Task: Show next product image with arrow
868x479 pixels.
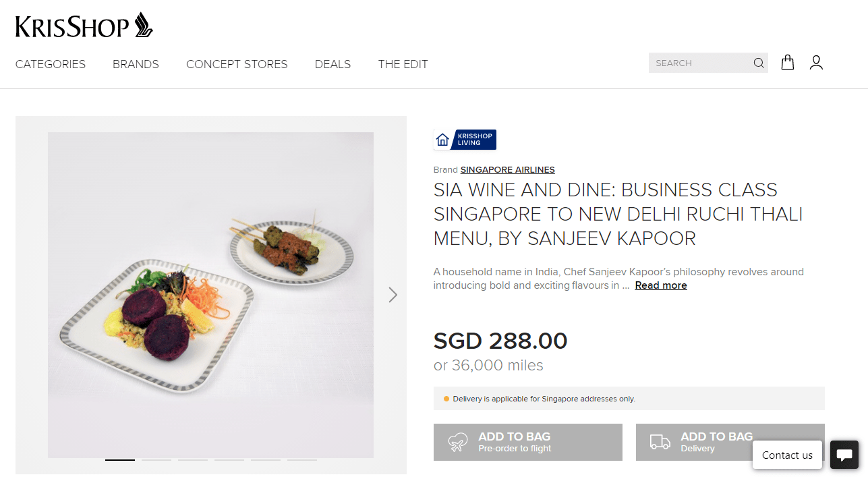Action: pos(393,295)
